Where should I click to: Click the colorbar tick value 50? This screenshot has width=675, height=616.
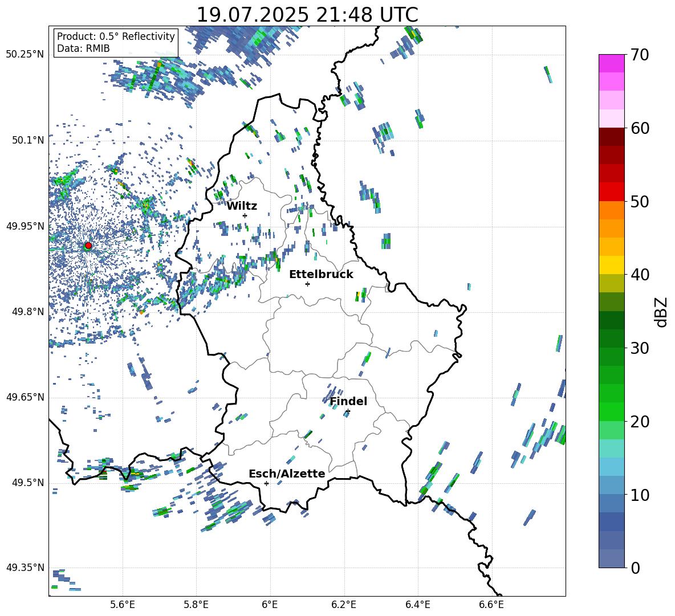pos(640,201)
